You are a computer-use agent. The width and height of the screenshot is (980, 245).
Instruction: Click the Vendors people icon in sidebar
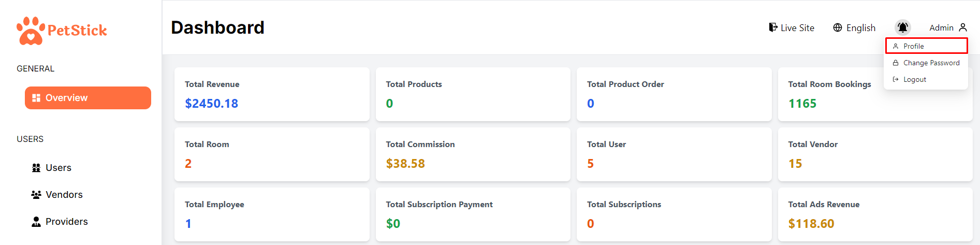(36, 195)
